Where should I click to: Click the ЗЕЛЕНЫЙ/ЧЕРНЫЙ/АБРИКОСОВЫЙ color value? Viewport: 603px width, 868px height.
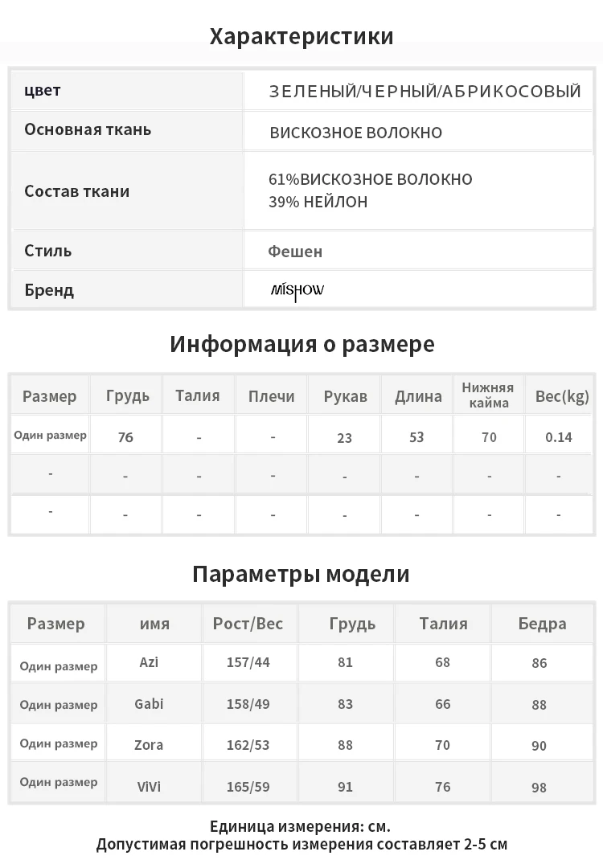(x=425, y=92)
